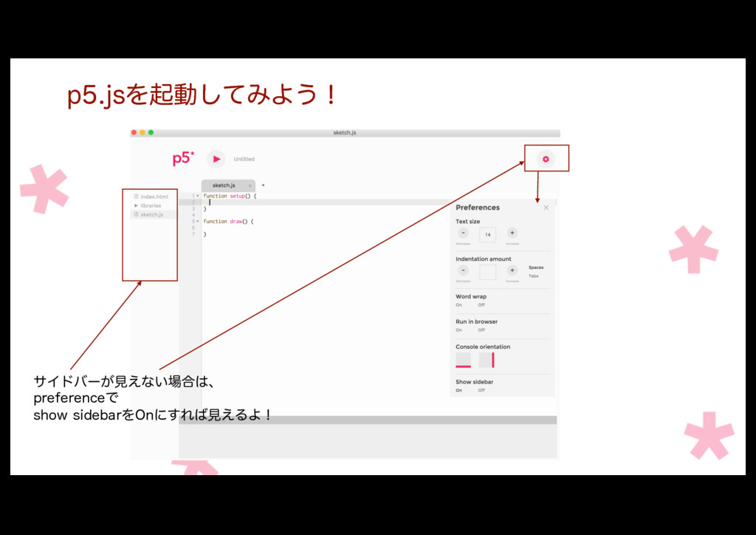The image size is (756, 535).
Task: Set console orientation to right side
Action: [x=487, y=360]
